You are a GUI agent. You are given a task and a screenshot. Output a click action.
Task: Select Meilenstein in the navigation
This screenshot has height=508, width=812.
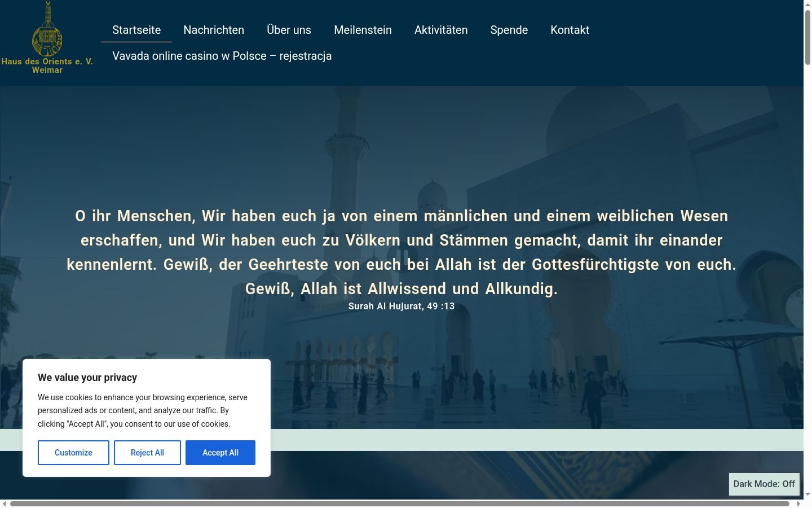tap(363, 30)
